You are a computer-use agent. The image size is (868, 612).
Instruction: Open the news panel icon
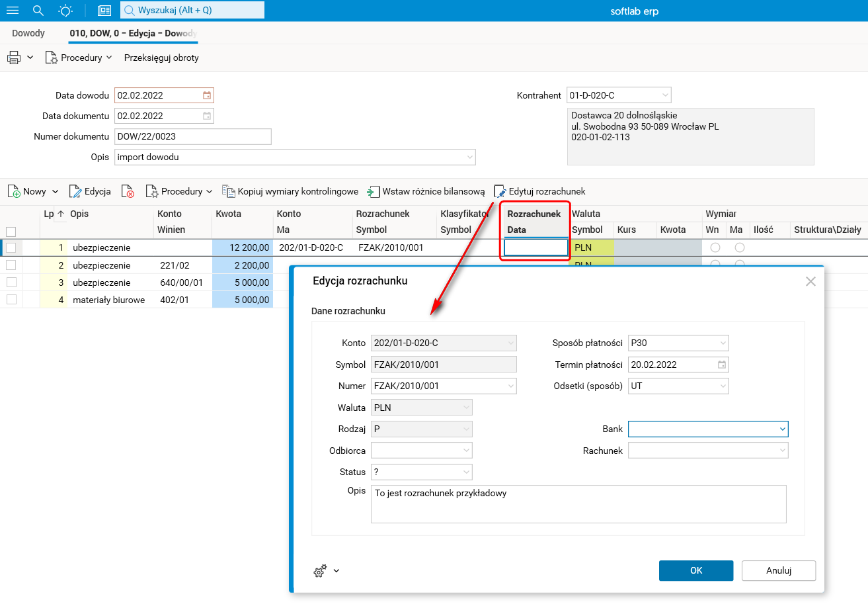(104, 11)
